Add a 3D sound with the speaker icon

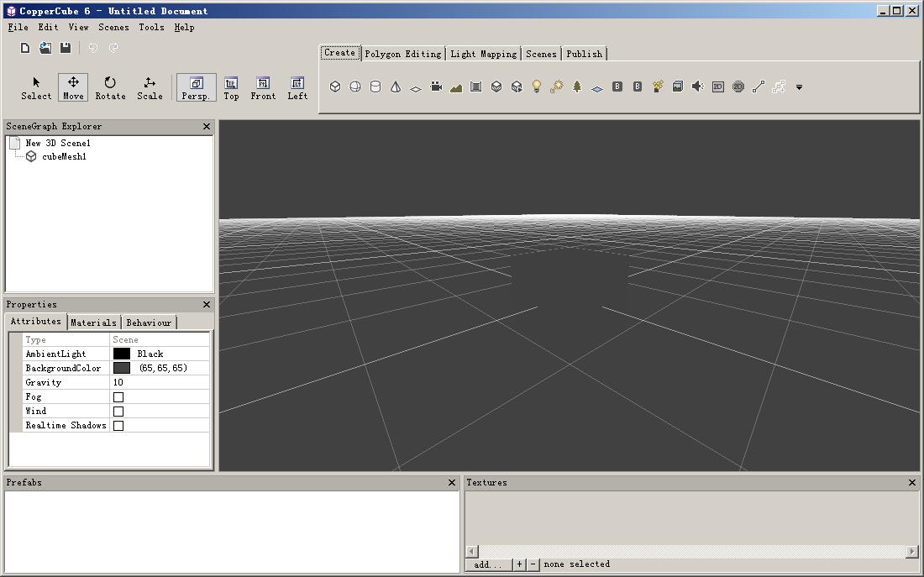coord(698,87)
